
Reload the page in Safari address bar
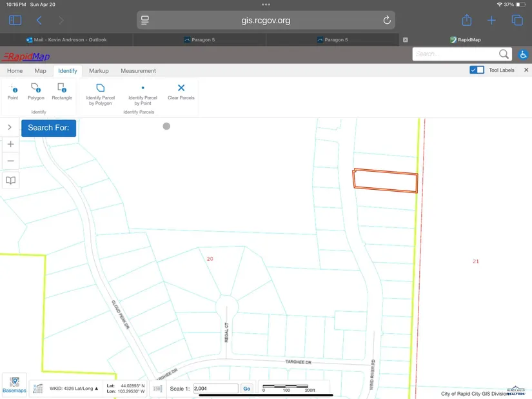point(387,20)
